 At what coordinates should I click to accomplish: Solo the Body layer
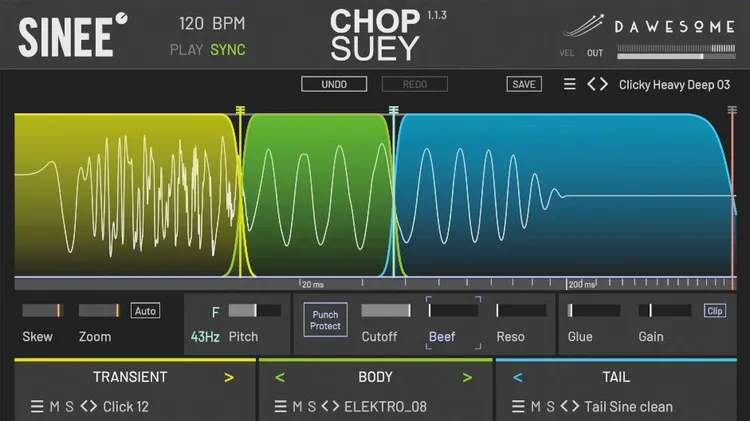(312, 407)
